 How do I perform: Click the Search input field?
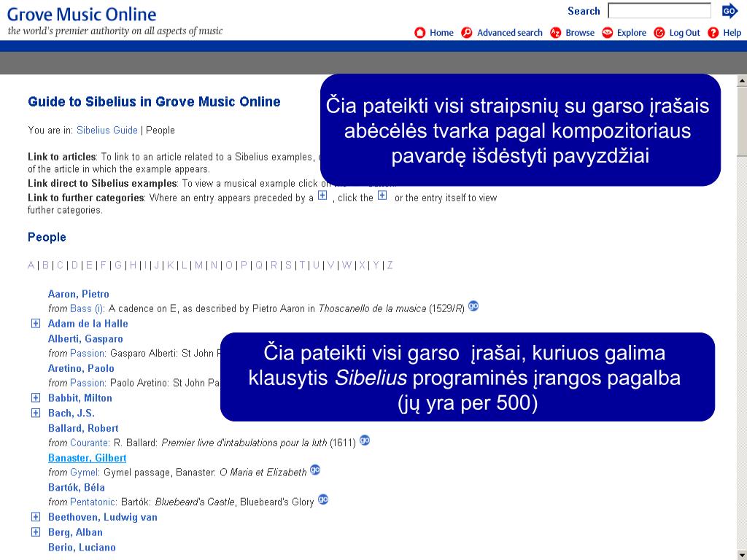pos(659,11)
